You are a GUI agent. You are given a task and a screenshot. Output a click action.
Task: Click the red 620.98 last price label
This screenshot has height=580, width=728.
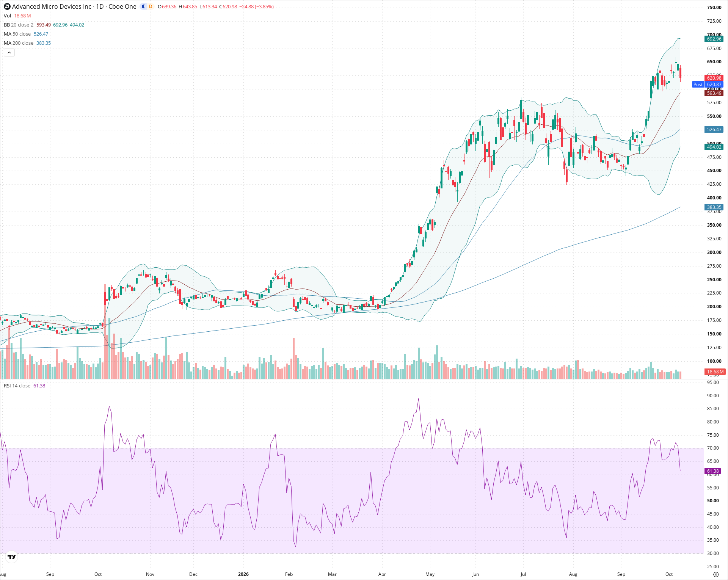(x=714, y=78)
